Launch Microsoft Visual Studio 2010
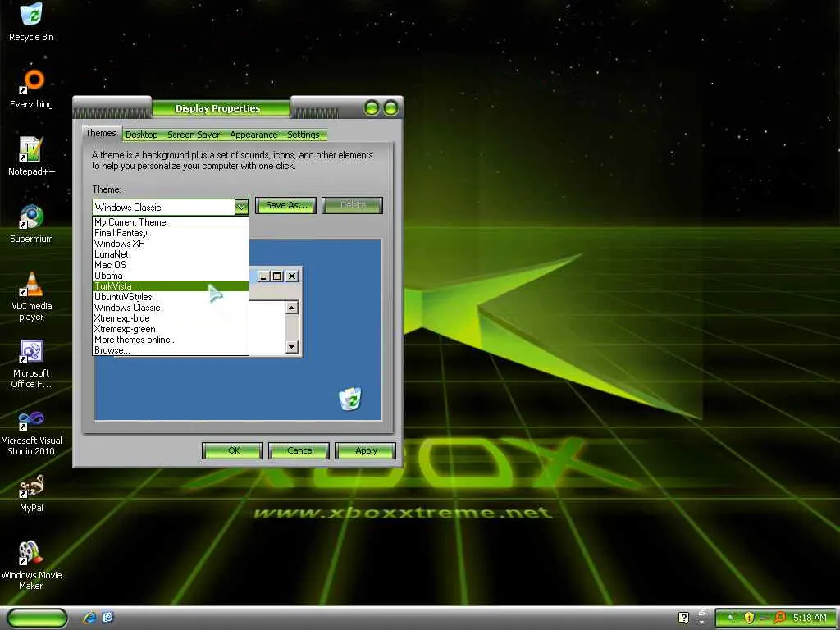The image size is (840, 630). click(x=31, y=431)
